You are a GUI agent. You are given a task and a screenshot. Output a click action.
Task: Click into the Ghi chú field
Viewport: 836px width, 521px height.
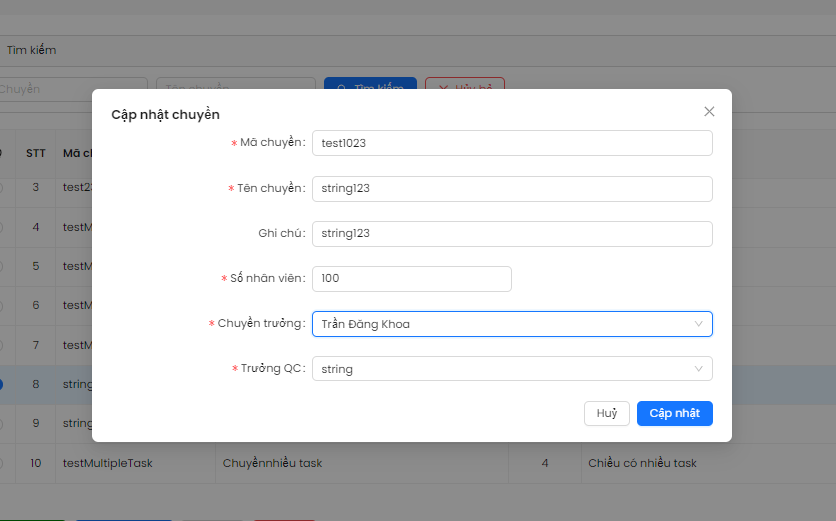(x=511, y=233)
